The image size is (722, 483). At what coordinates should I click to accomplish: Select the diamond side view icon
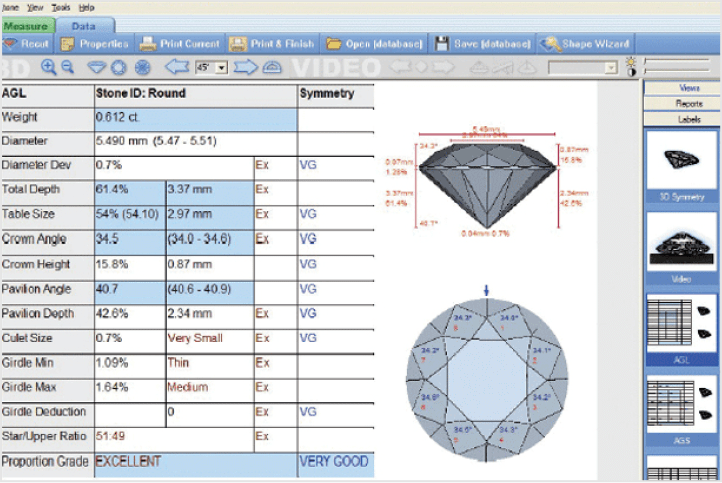(97, 67)
